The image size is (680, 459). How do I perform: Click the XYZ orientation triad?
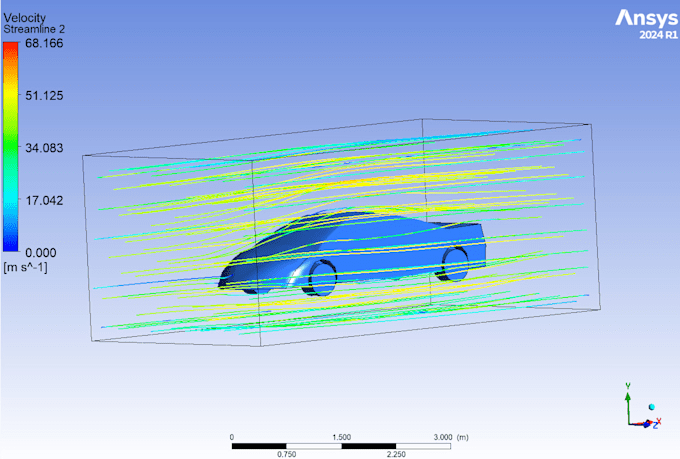pyautogui.click(x=643, y=406)
